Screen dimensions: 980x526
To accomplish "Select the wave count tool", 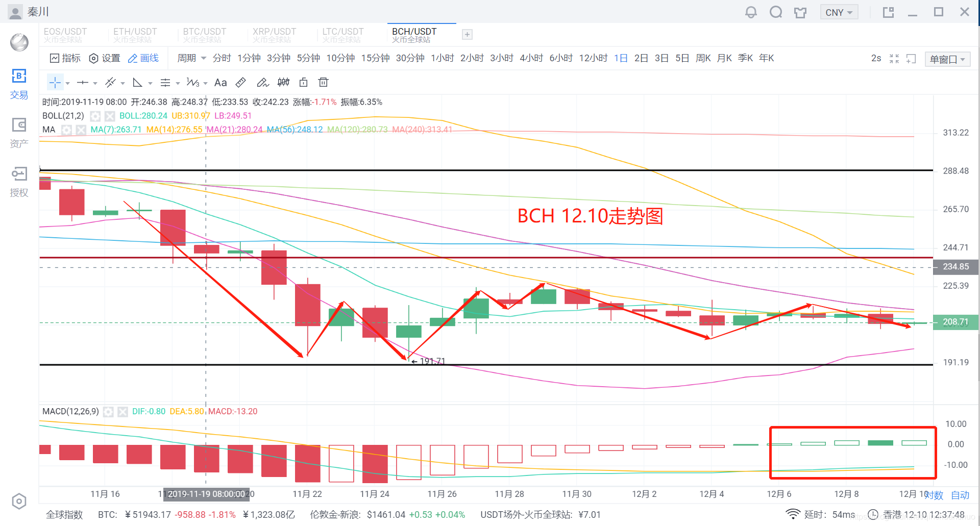I will pos(193,83).
